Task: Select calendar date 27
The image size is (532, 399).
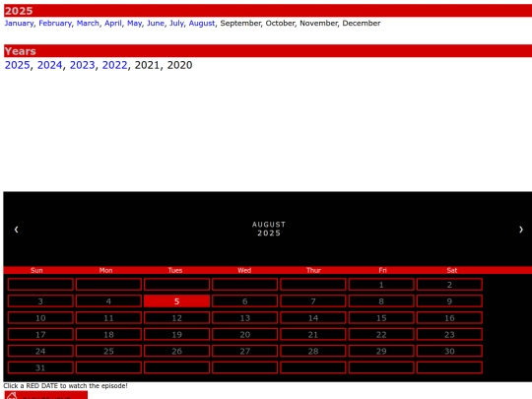Action: [245, 351]
